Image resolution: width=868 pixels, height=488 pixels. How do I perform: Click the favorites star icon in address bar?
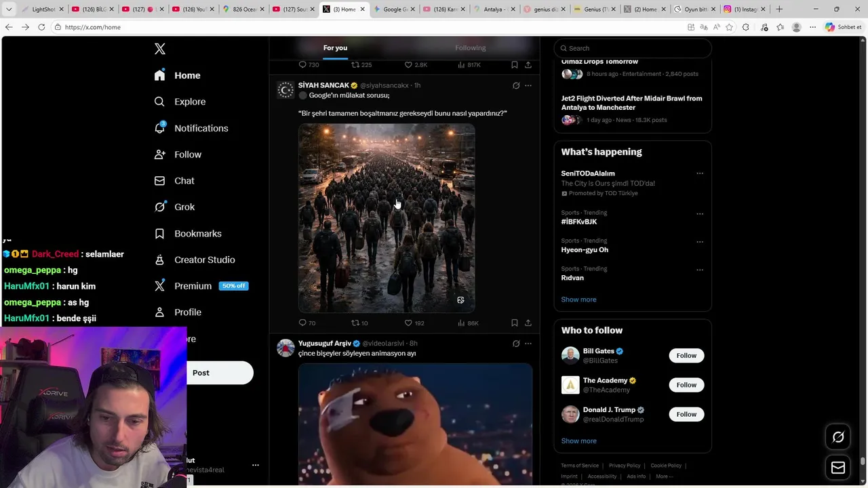(x=730, y=27)
